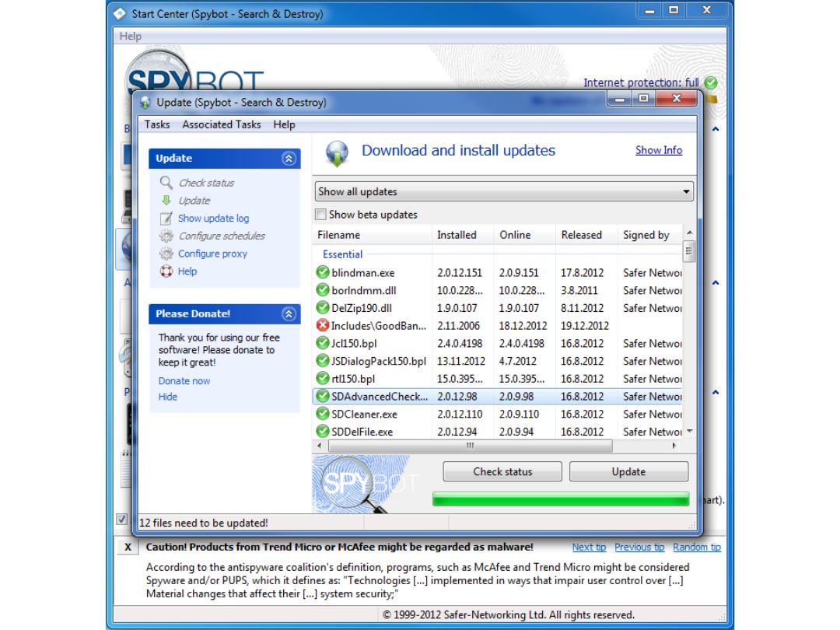Click green check icon of SDCleaner.exe
840x630 pixels.
(323, 414)
